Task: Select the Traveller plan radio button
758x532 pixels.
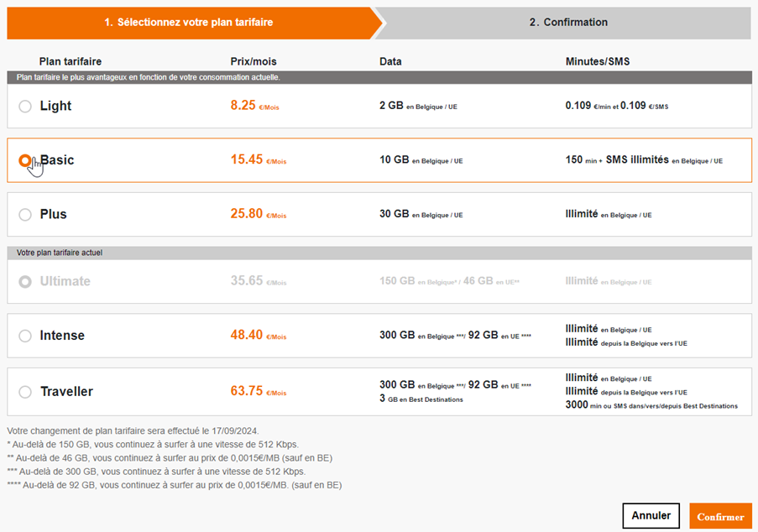Action: coord(25,391)
